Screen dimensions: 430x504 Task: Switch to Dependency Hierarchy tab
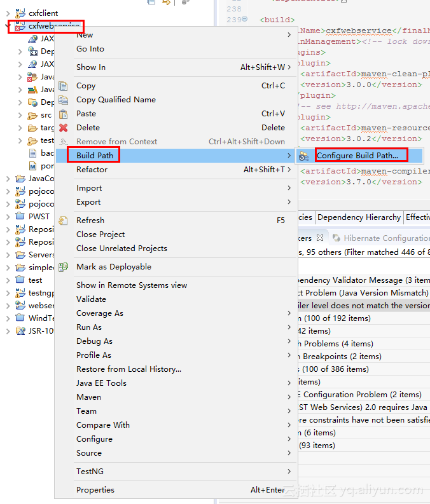point(359,217)
